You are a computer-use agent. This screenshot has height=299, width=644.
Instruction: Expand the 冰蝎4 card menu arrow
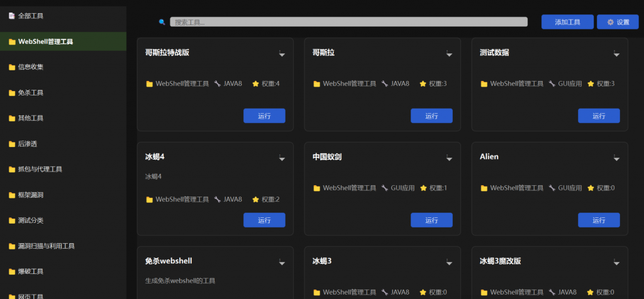point(282,158)
